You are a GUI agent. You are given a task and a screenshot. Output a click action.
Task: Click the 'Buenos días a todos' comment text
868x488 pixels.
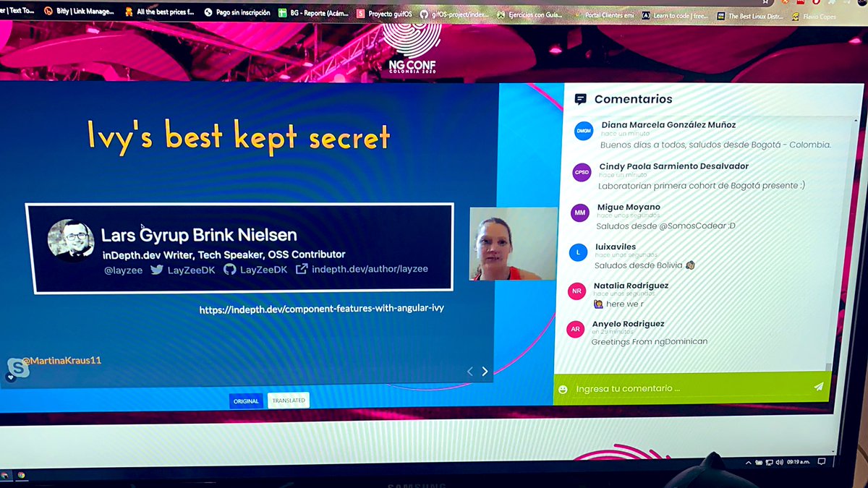click(715, 145)
